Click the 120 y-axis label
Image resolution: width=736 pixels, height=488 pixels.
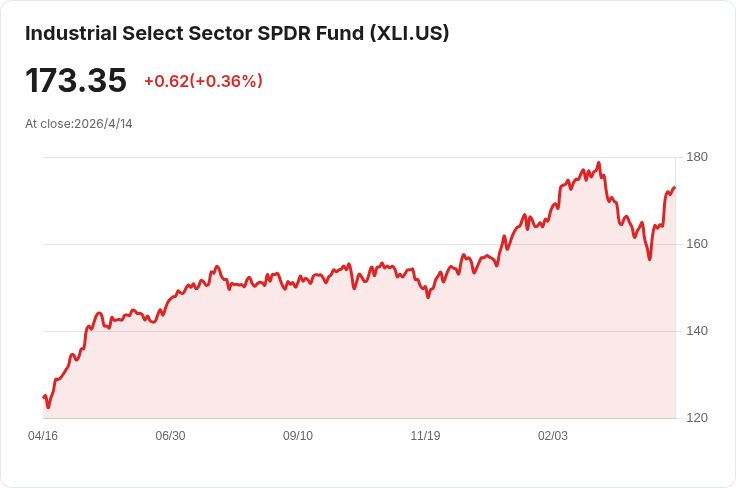697,418
